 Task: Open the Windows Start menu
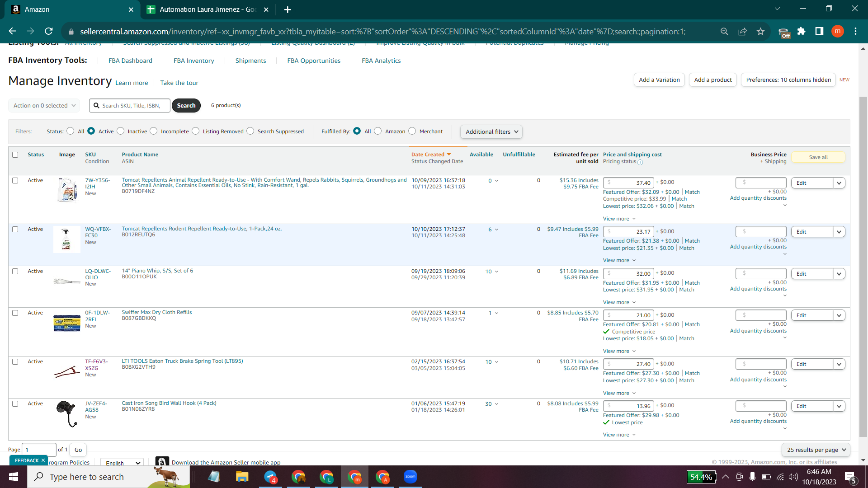coord(14,477)
